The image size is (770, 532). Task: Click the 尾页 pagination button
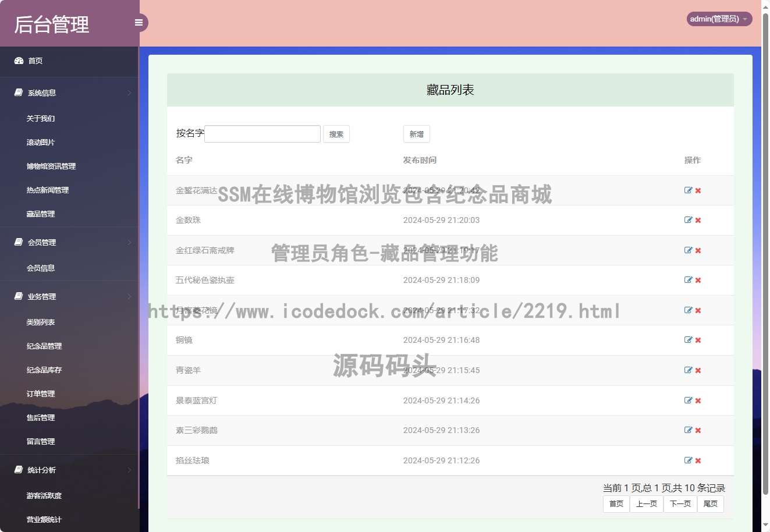[x=711, y=504]
